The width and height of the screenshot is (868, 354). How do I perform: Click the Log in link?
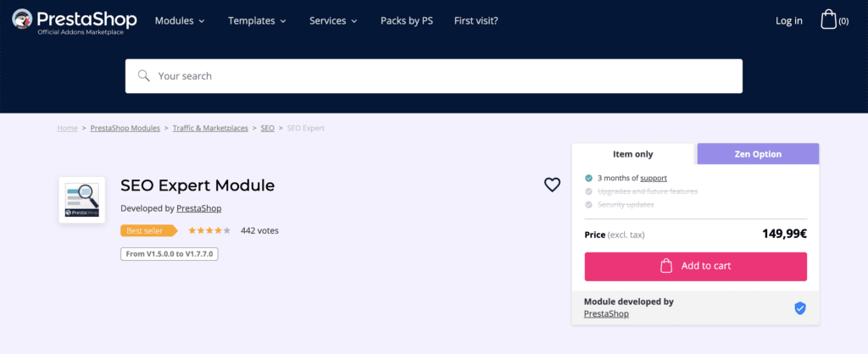click(x=789, y=21)
